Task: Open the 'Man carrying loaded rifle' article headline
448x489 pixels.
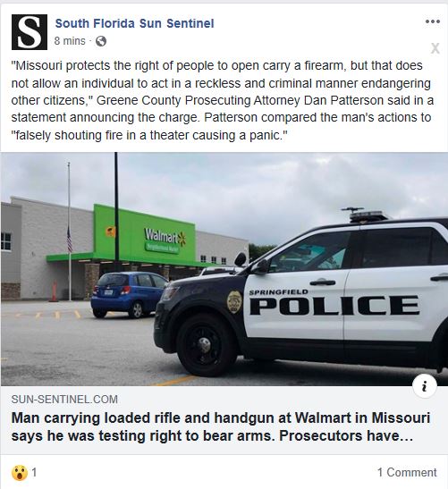Action: click(x=221, y=427)
